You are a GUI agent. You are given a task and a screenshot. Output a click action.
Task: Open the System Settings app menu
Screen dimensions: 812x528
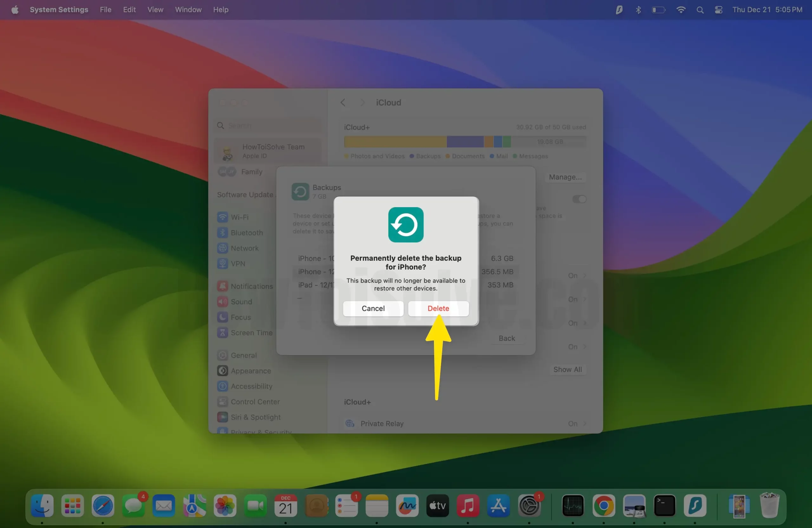(x=59, y=10)
